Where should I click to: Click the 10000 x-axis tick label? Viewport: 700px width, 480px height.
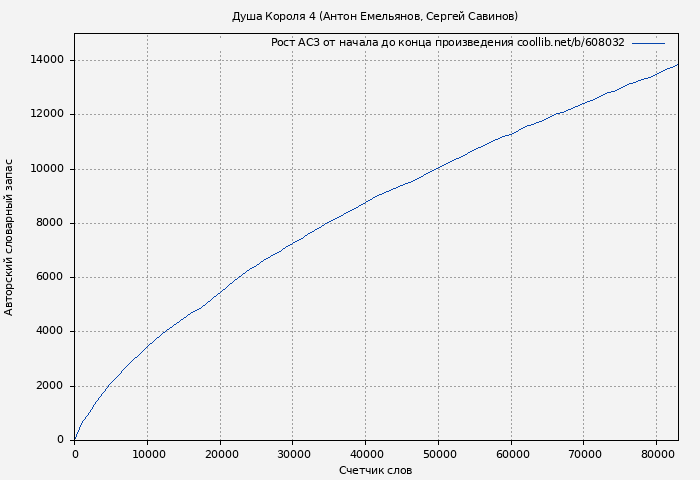pyautogui.click(x=147, y=454)
